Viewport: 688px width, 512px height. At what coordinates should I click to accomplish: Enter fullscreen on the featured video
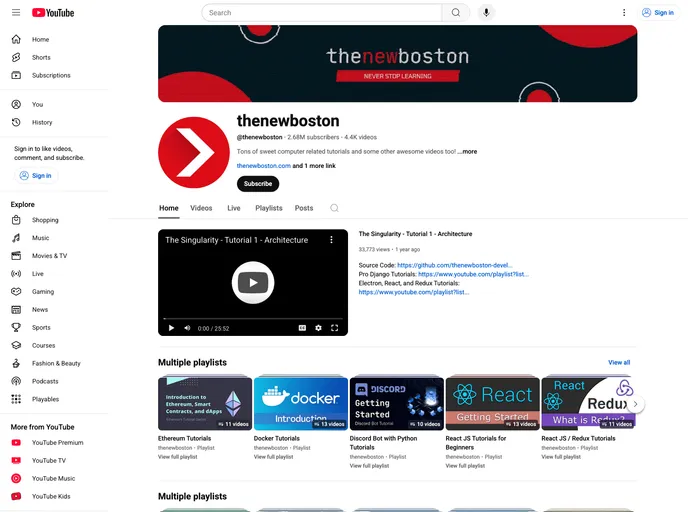coord(335,328)
